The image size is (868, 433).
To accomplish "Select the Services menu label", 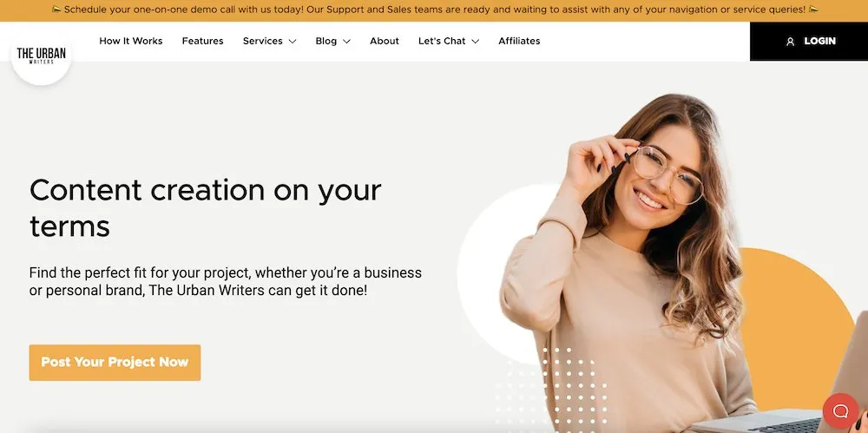I will pos(262,41).
